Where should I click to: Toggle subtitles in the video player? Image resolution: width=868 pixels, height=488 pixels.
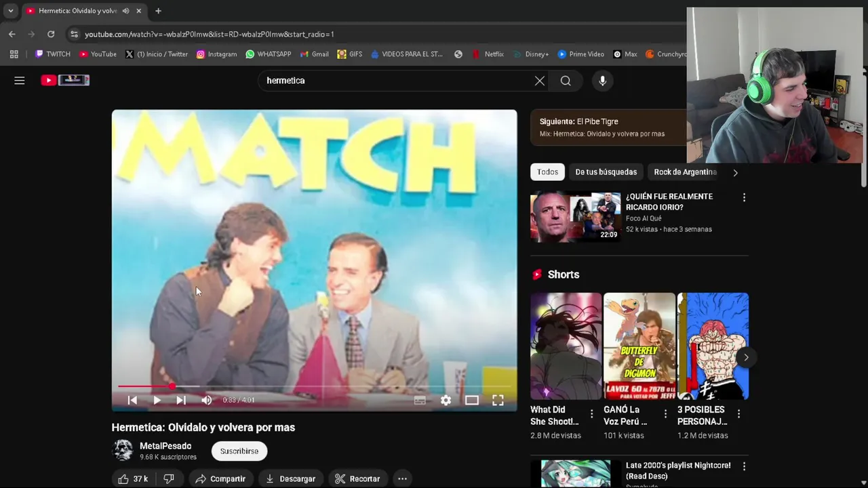420,401
